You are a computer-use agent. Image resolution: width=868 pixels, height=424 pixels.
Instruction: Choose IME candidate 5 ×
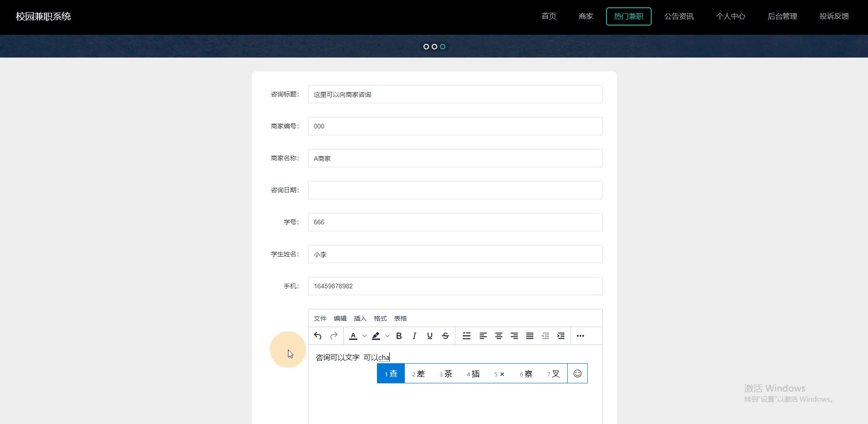(x=499, y=374)
